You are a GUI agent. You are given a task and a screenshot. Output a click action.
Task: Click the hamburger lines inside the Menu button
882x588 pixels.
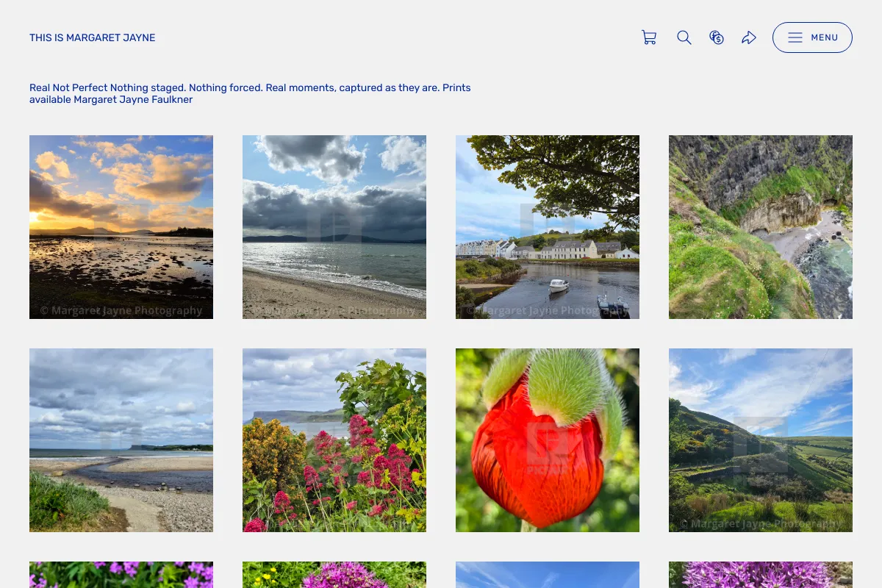(x=795, y=37)
